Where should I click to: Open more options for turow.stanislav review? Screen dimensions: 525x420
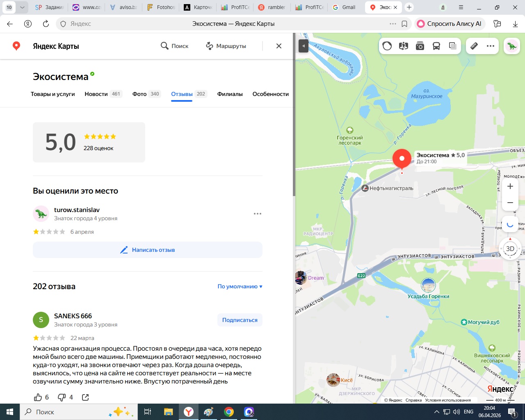point(258,214)
